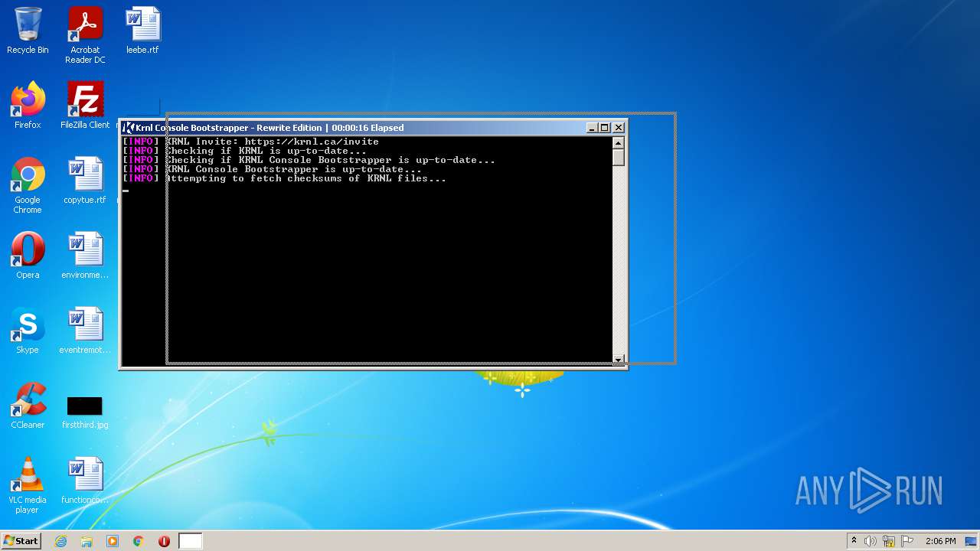980x551 pixels.
Task: Open the Recycle Bin desktop icon
Action: point(28,31)
